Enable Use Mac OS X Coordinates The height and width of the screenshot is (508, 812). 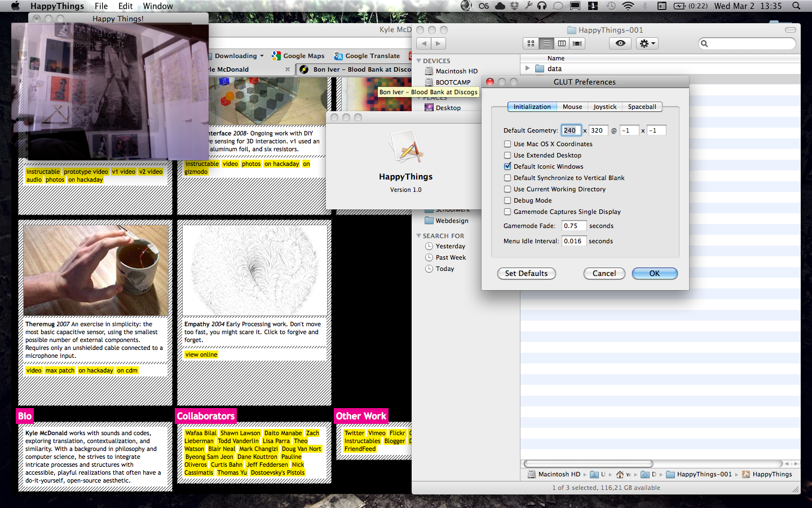point(507,144)
